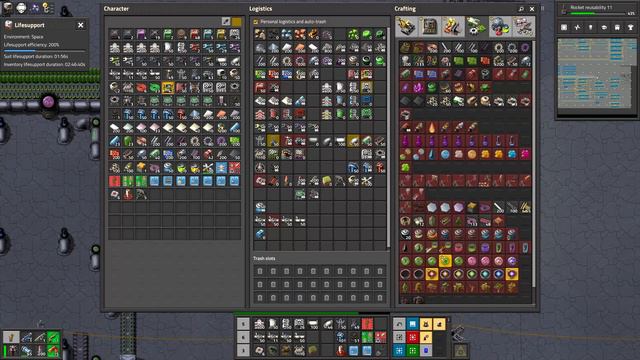The image size is (640, 360).
Task: Click first item in Character inventory grid
Action: point(115,34)
